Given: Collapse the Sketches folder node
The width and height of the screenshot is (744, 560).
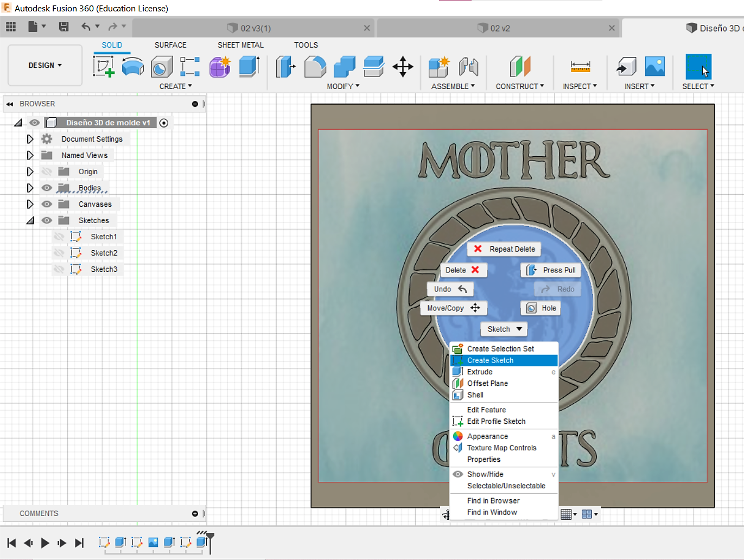Looking at the screenshot, I should pyautogui.click(x=30, y=221).
